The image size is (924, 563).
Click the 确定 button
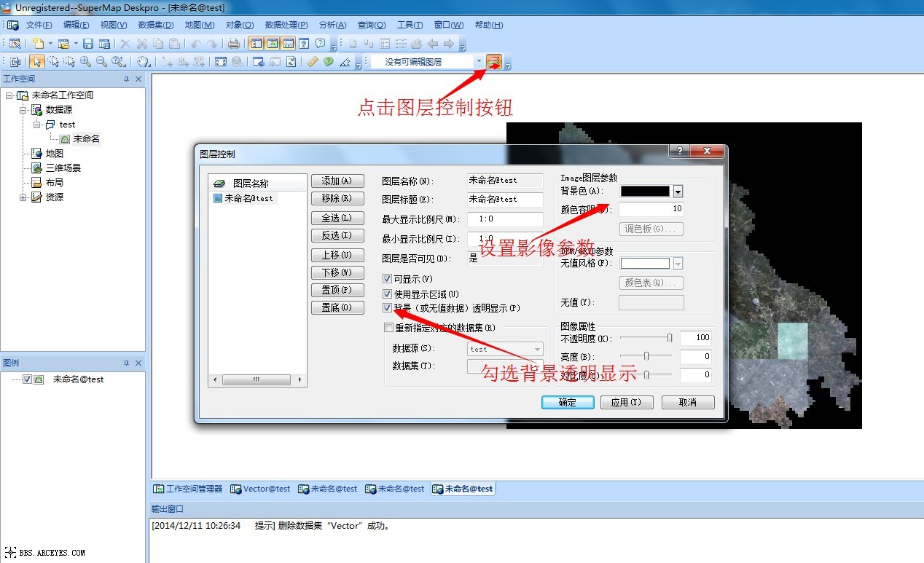coord(568,403)
